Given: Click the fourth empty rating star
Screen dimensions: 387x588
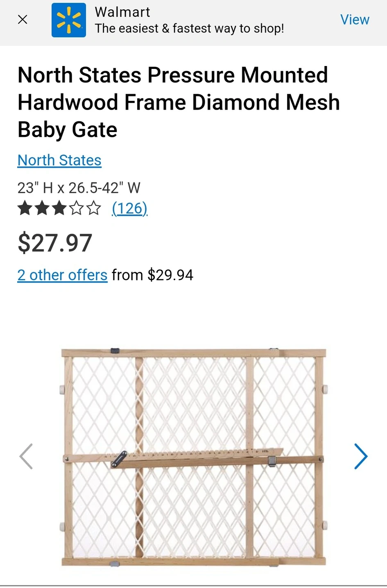Looking at the screenshot, I should pos(77,208).
